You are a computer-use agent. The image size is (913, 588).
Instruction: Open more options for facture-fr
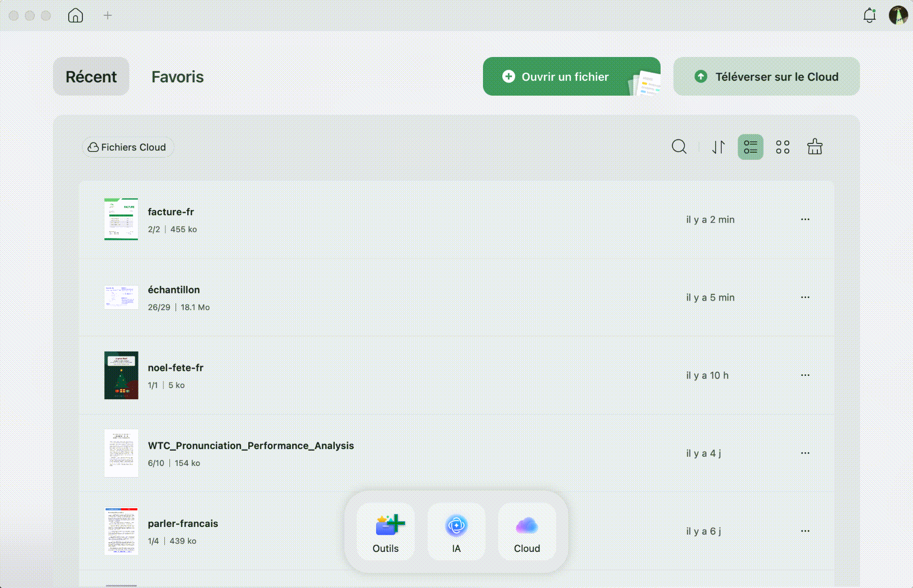pyautogui.click(x=805, y=219)
